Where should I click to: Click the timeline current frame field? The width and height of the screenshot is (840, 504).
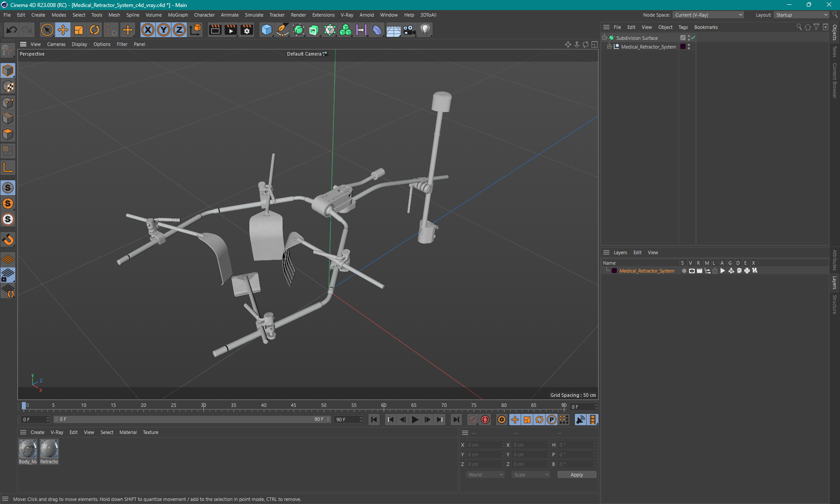coord(584,407)
